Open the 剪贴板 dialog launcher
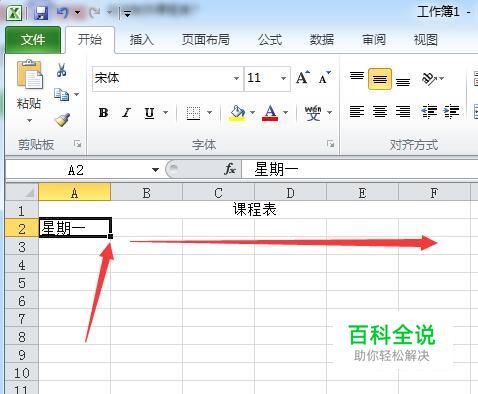The image size is (478, 394). 77,144
